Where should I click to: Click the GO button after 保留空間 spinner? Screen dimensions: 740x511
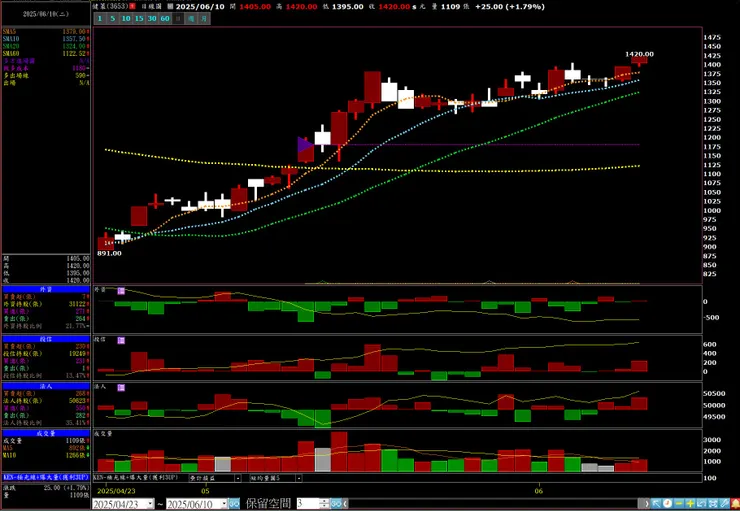(x=336, y=503)
